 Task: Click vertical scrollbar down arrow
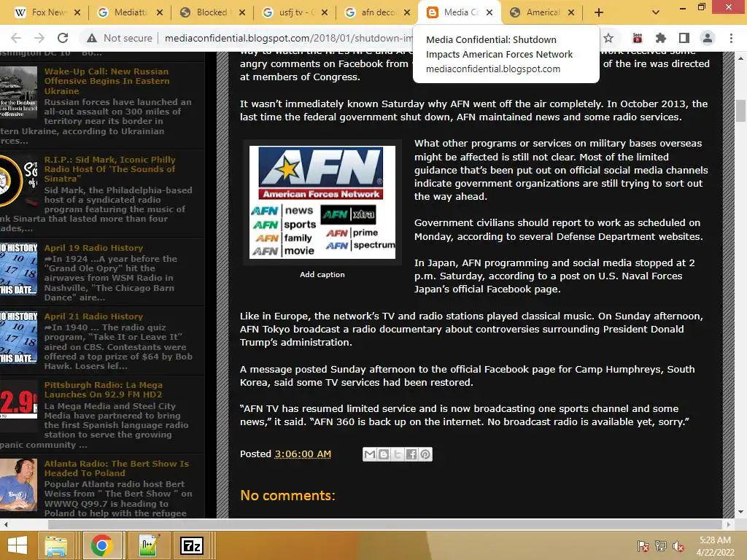click(x=741, y=512)
